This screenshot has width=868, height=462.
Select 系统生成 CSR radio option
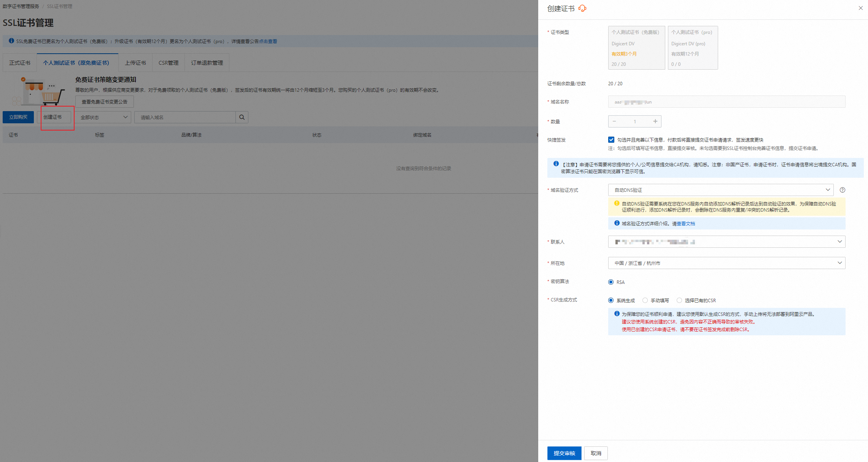(x=611, y=300)
